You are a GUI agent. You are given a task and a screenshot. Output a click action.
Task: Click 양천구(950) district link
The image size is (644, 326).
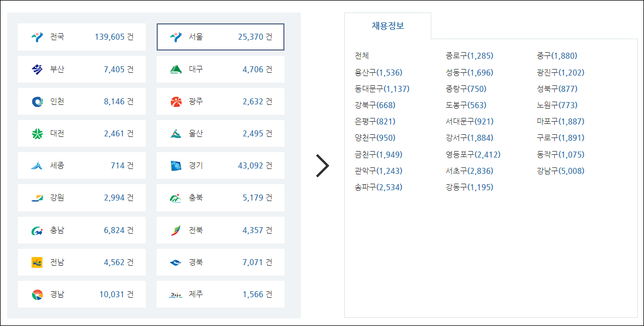375,138
